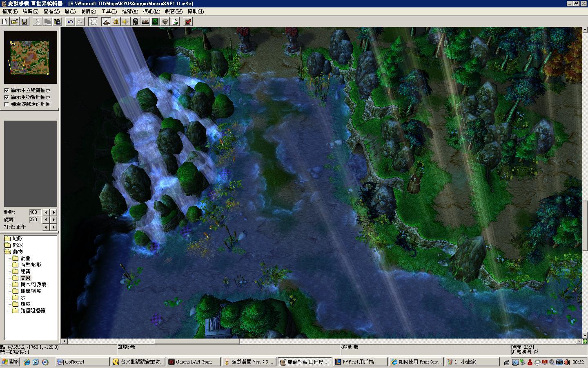Click the minimap preview thumbnail
Viewport: 588px width, 368px height.
(x=31, y=57)
